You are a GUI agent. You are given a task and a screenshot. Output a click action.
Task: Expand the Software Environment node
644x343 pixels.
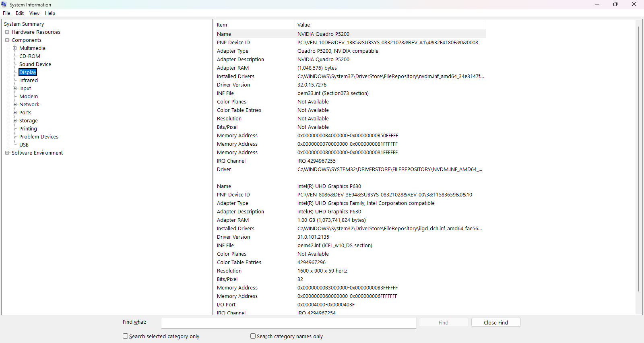point(7,153)
